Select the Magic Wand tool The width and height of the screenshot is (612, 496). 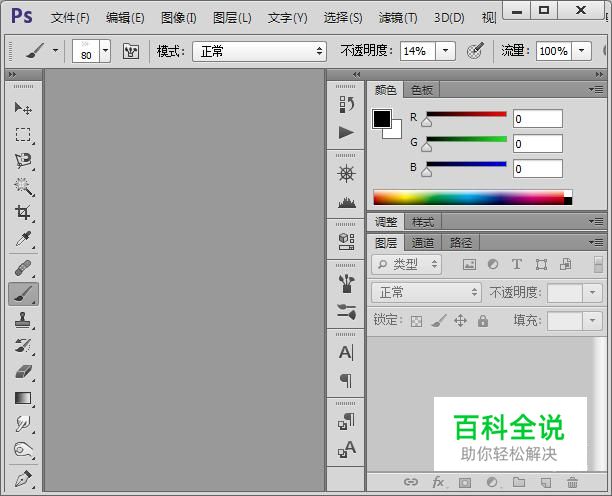[23, 187]
